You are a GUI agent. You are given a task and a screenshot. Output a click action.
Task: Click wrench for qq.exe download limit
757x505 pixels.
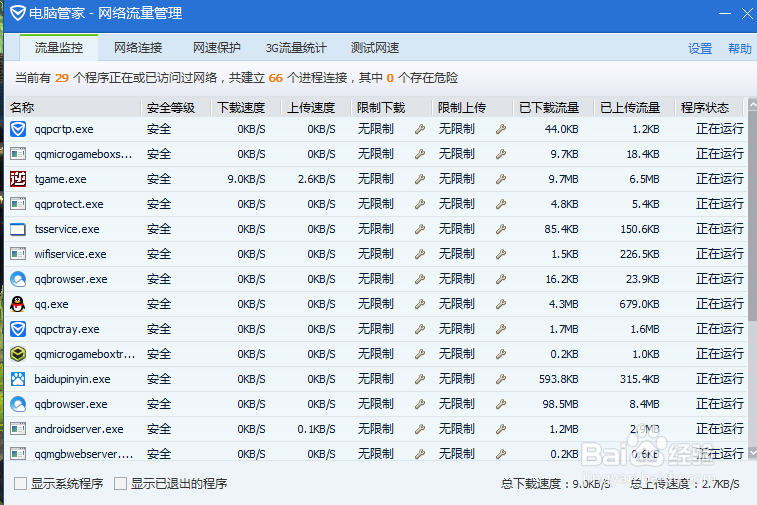(420, 304)
